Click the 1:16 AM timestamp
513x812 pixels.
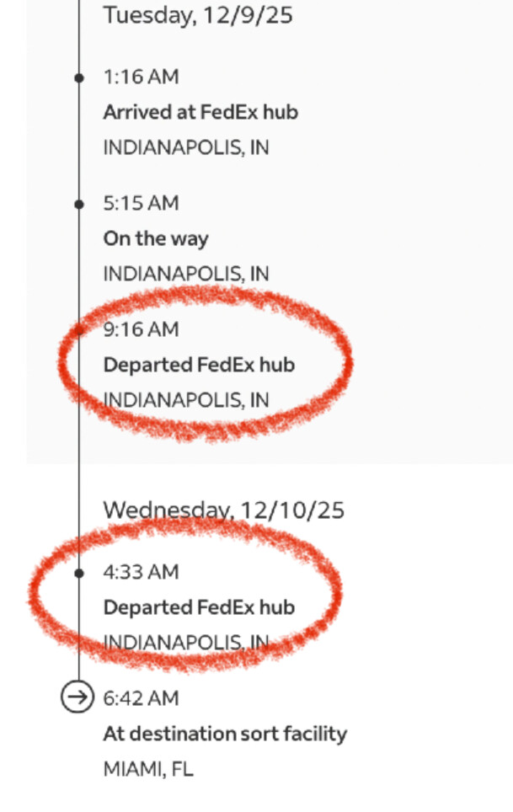(x=141, y=77)
